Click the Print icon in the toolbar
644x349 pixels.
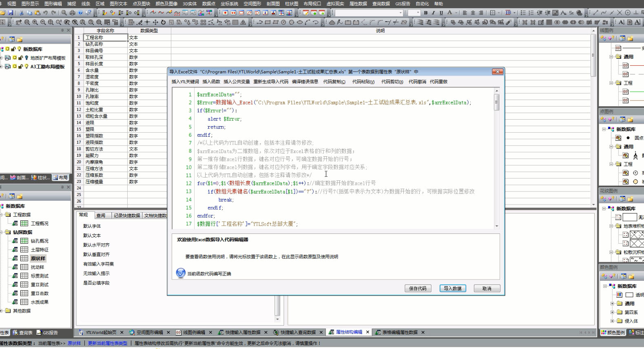pos(72,13)
